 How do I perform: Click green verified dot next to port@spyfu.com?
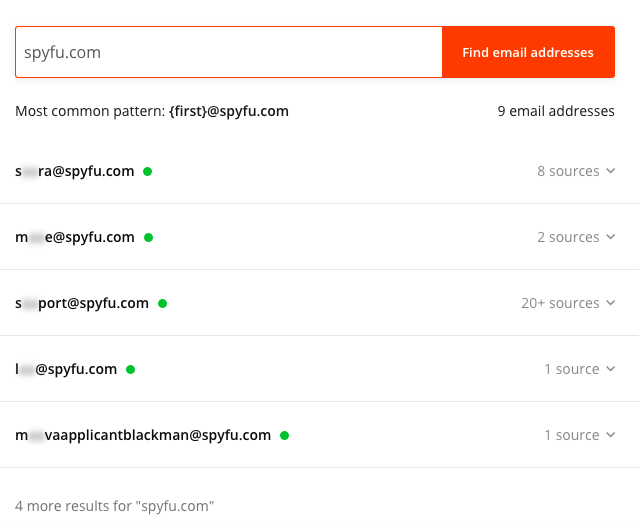[x=162, y=304]
